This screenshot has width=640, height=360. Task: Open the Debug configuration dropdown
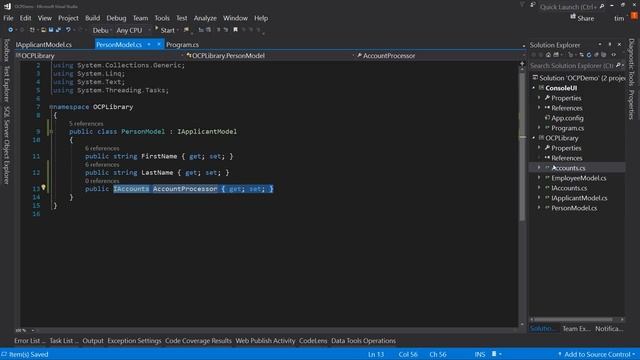pyautogui.click(x=101, y=30)
